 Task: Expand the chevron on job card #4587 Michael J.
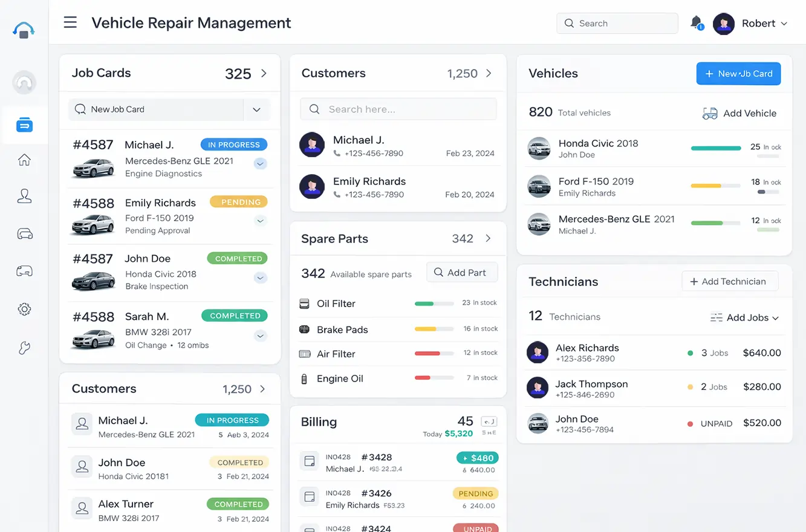260,163
